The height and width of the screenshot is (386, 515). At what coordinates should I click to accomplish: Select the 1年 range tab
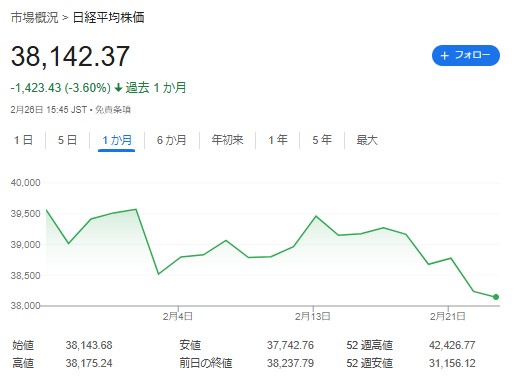pyautogui.click(x=278, y=140)
